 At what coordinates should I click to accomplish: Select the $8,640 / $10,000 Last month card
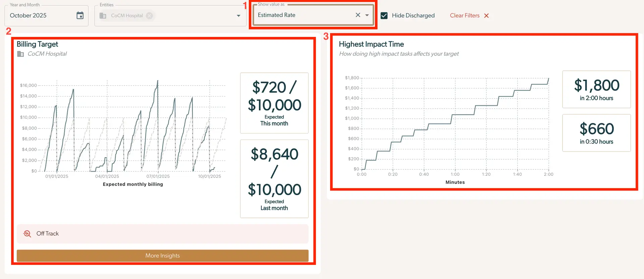coord(274,179)
